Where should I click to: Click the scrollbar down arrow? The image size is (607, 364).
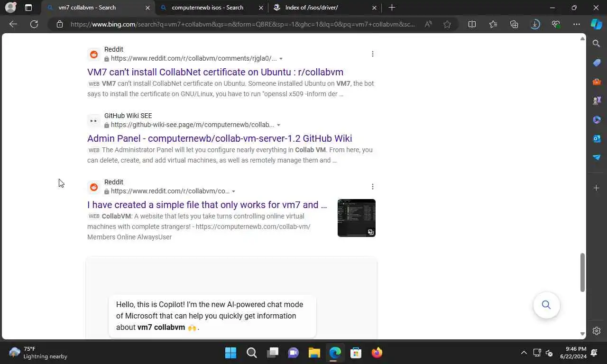(x=582, y=334)
